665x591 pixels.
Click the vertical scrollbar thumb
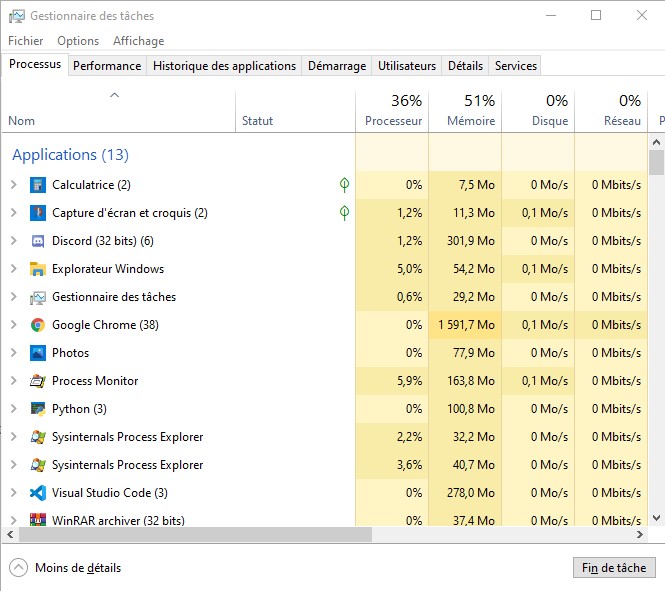tap(657, 162)
